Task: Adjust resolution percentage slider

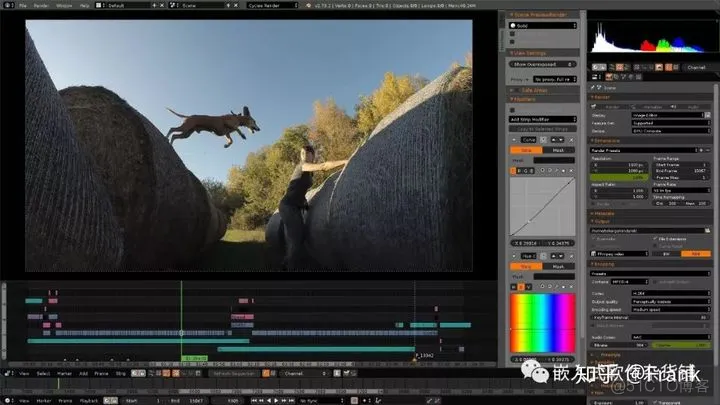Action: pos(619,177)
